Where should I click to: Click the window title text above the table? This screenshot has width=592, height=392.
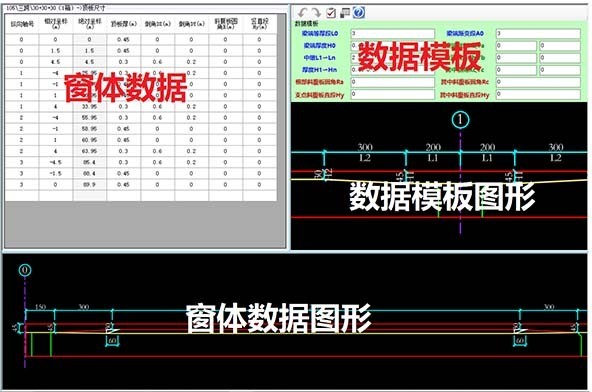click(x=56, y=8)
